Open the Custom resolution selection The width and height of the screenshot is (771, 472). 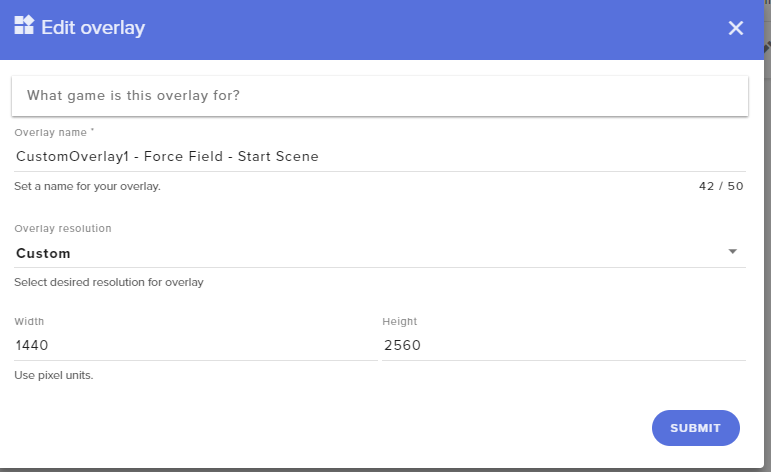[380, 254]
